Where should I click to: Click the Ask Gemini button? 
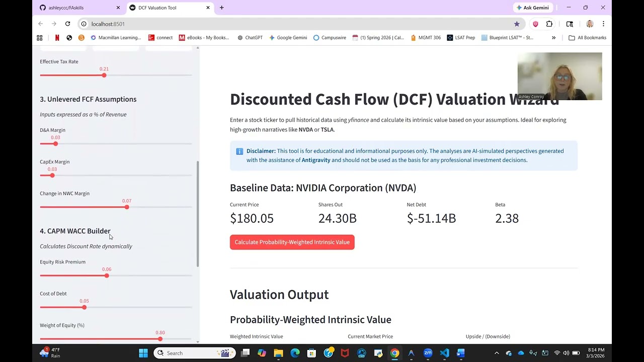(532, 8)
